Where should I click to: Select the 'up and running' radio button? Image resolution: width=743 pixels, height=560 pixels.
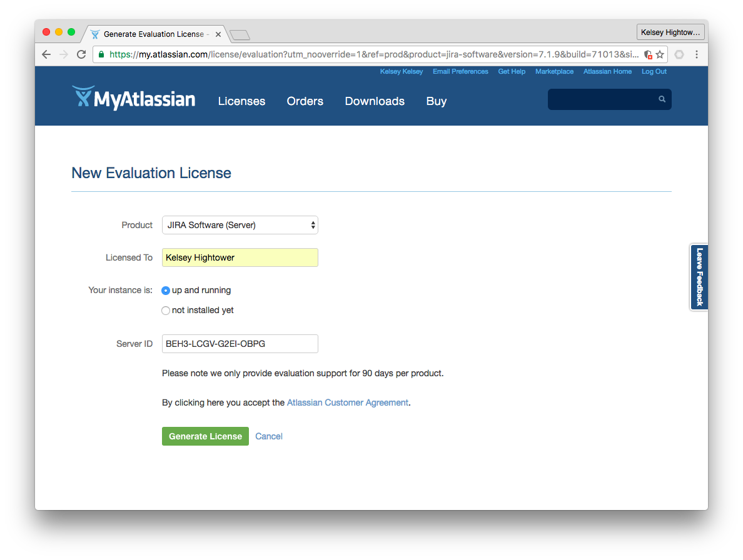165,291
